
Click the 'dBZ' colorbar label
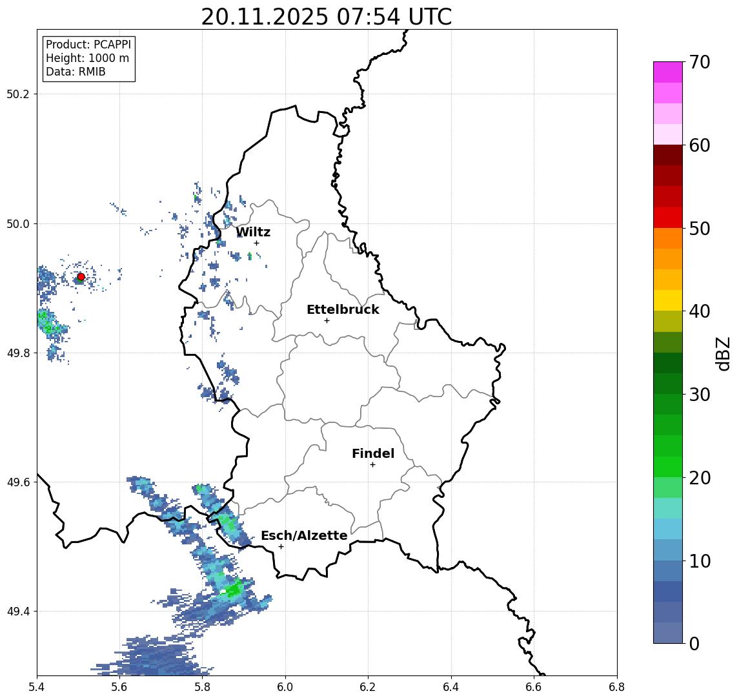click(x=722, y=354)
